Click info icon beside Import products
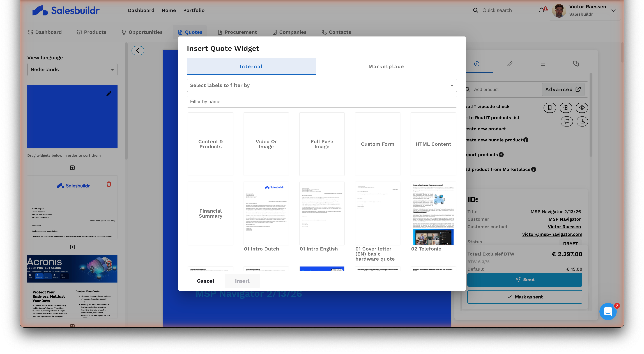 click(501, 155)
